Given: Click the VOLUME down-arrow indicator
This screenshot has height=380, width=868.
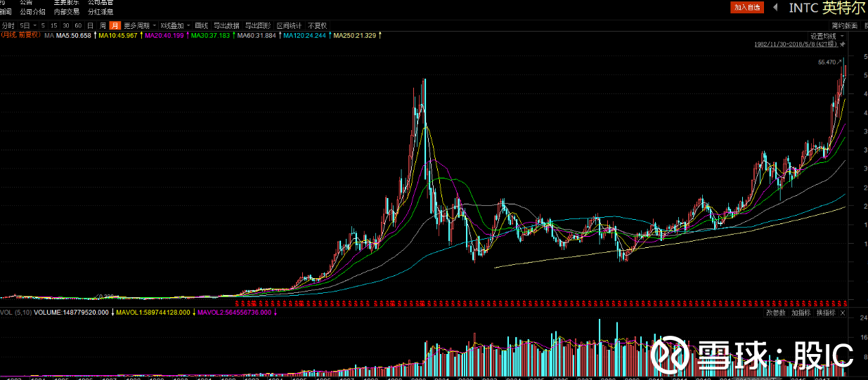Looking at the screenshot, I should (112, 313).
